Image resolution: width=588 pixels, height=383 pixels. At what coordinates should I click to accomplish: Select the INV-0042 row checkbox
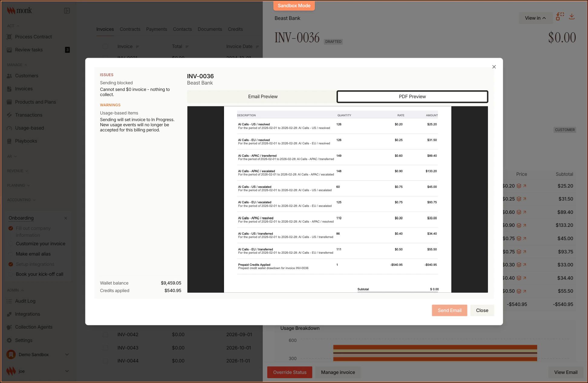click(105, 335)
